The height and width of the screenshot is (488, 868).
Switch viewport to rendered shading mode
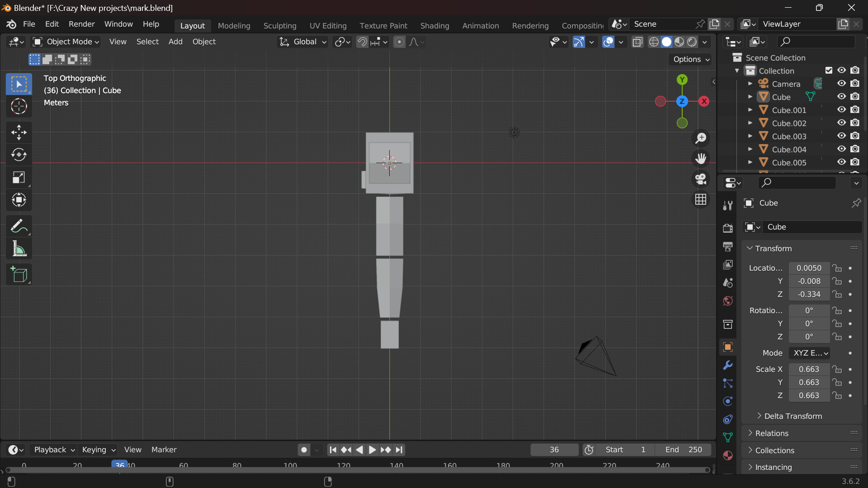(x=693, y=42)
